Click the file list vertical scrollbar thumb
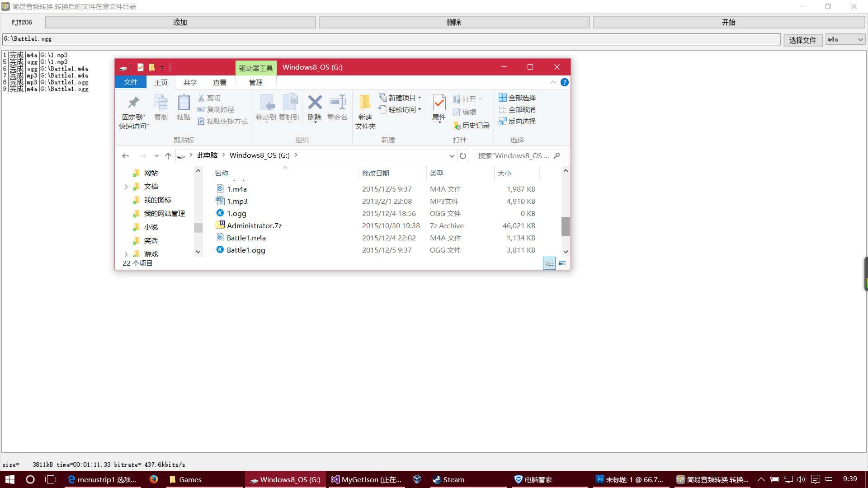This screenshot has height=488, width=868. [566, 226]
